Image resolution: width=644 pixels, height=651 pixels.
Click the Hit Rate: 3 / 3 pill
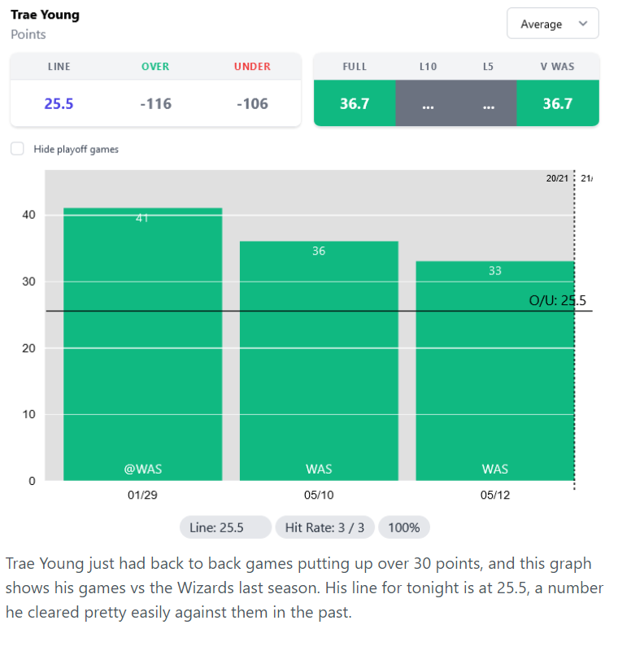click(x=324, y=527)
